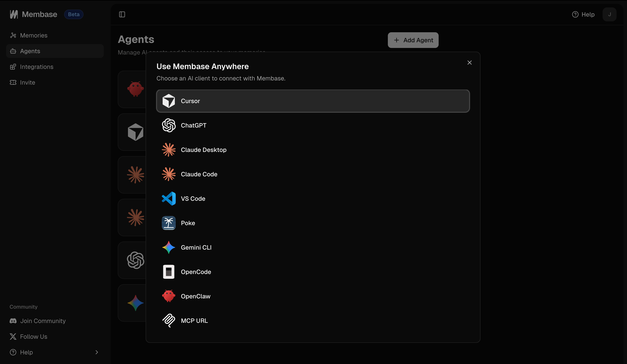The image size is (627, 364).
Task: Open Help in the top bar
Action: 583,14
